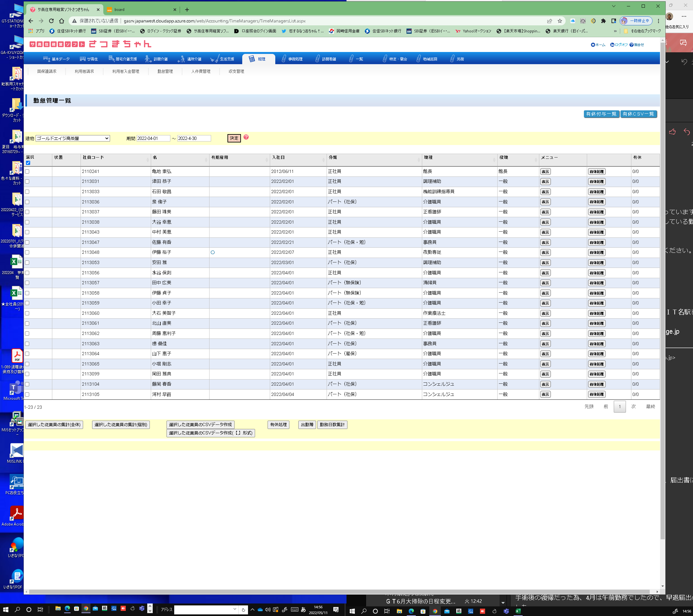The height and width of the screenshot is (616, 693).
Task: Expand hidden bookmarks chevron
Action: (x=615, y=31)
